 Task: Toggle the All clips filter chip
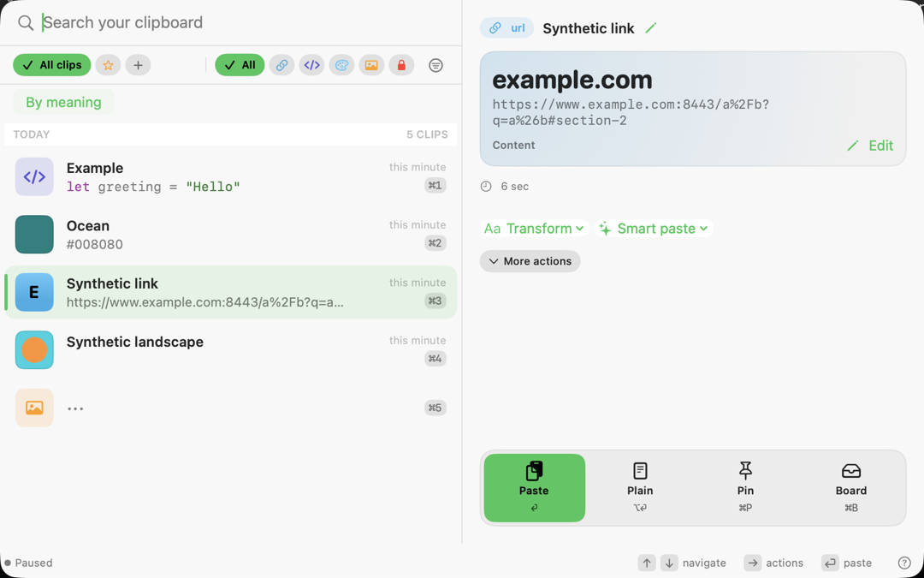52,65
